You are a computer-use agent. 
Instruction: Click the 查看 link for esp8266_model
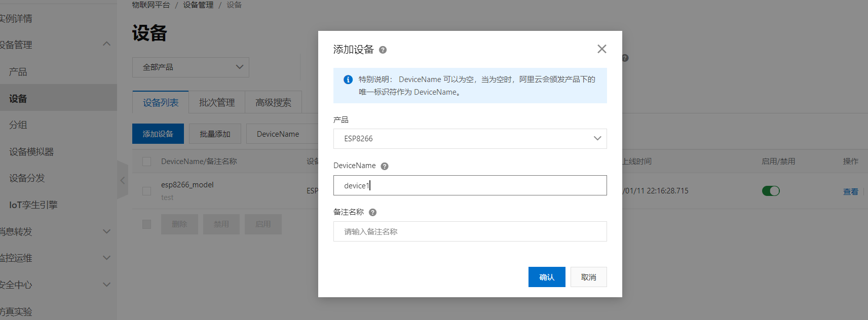tap(850, 191)
